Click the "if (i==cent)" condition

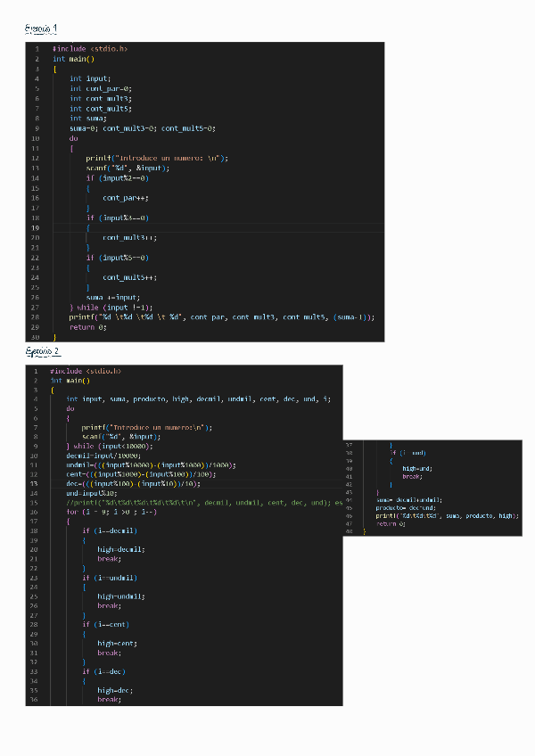104,624
